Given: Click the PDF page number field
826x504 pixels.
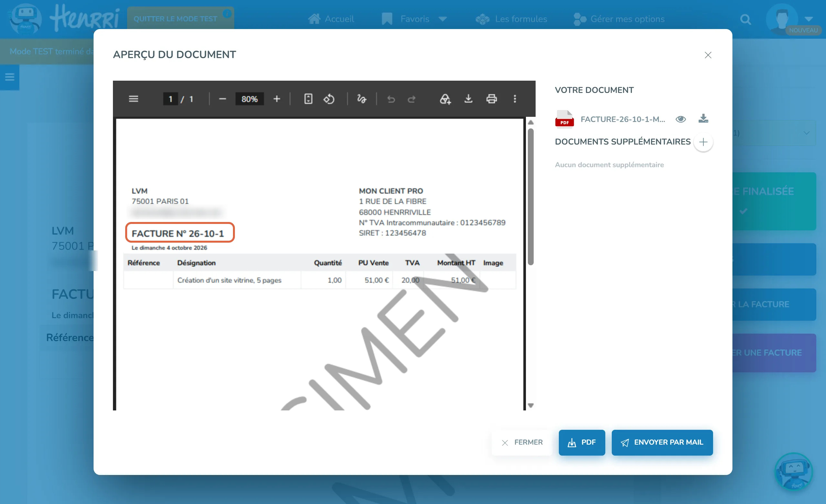Looking at the screenshot, I should coord(170,99).
